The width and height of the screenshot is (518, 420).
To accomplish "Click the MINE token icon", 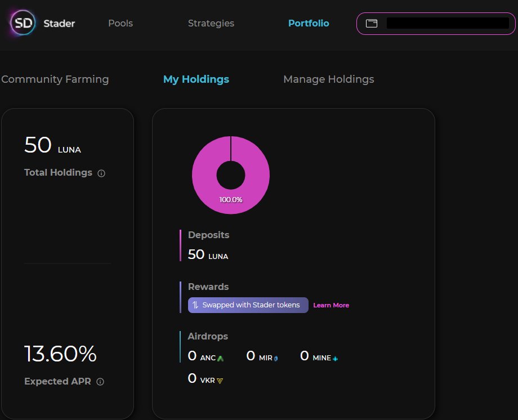I will [336, 358].
